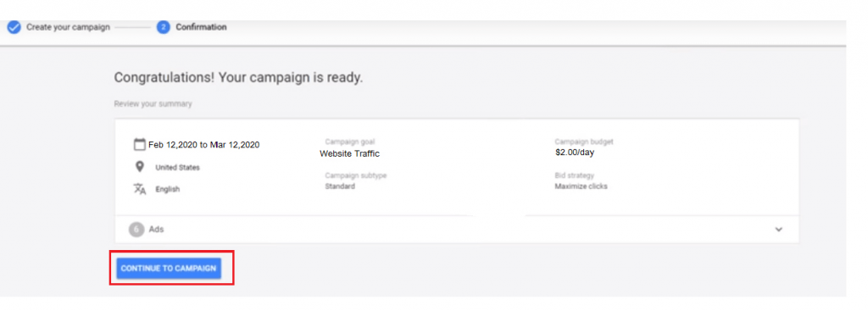This screenshot has width=868, height=311.
Task: Expand the Ads row label
Action: [x=156, y=229]
